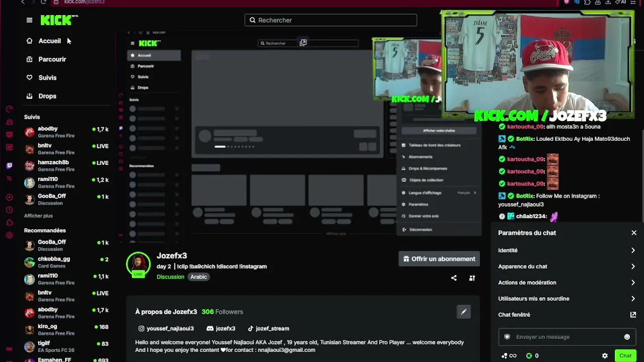
Task: Click Afficher plus under followed channels
Action: (x=38, y=216)
